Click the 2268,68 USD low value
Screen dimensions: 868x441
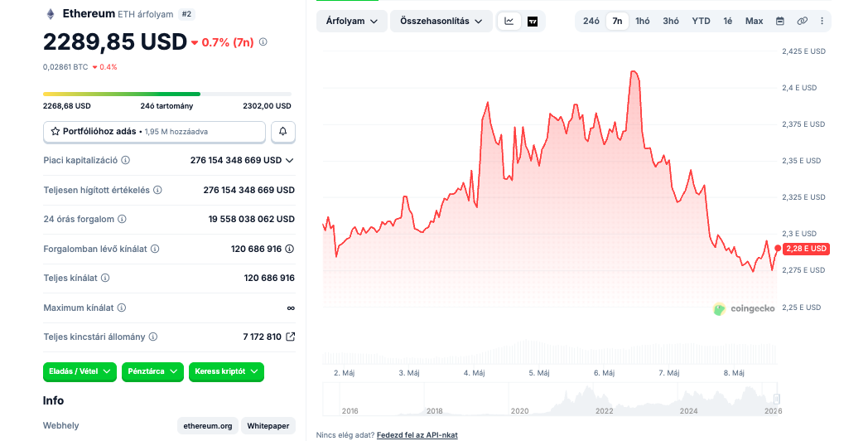pos(66,106)
